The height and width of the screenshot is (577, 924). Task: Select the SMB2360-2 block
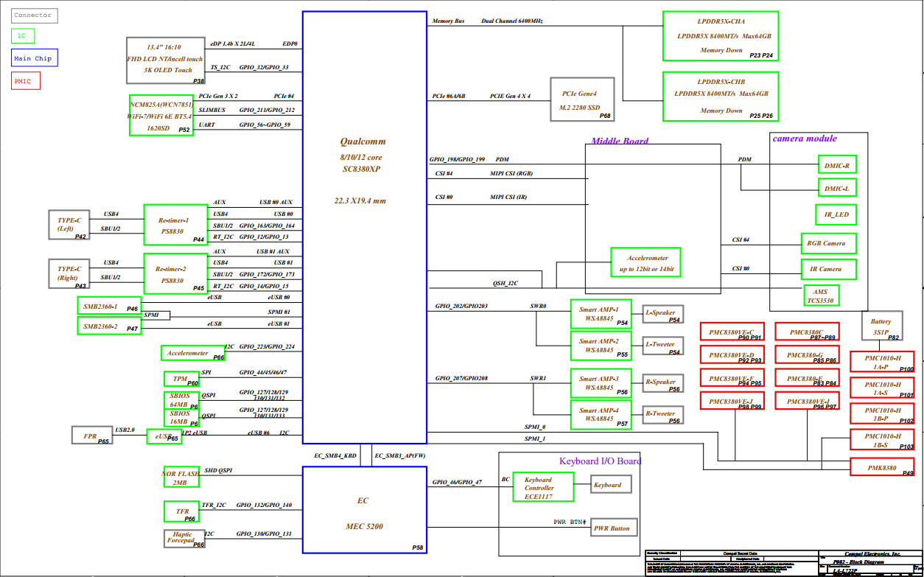click(108, 326)
